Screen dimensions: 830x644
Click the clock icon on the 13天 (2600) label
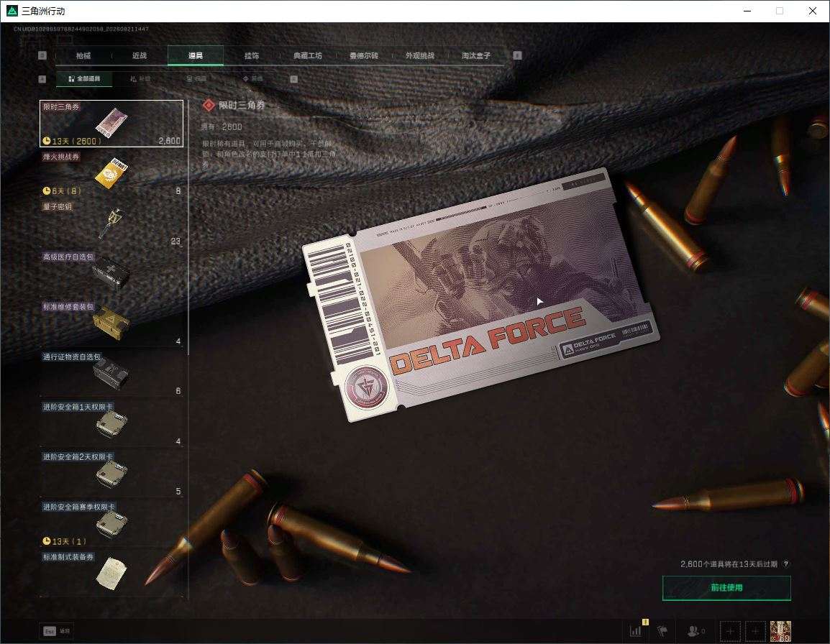coord(47,142)
